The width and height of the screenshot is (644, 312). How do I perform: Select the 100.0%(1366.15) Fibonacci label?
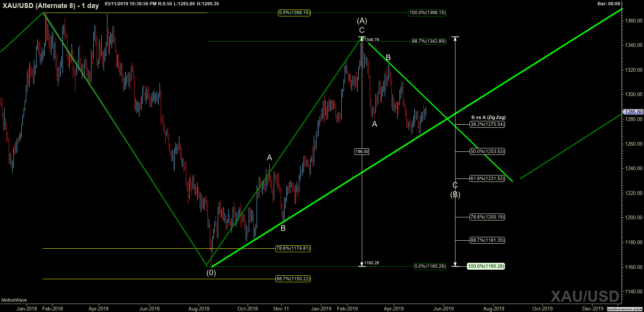pos(427,13)
